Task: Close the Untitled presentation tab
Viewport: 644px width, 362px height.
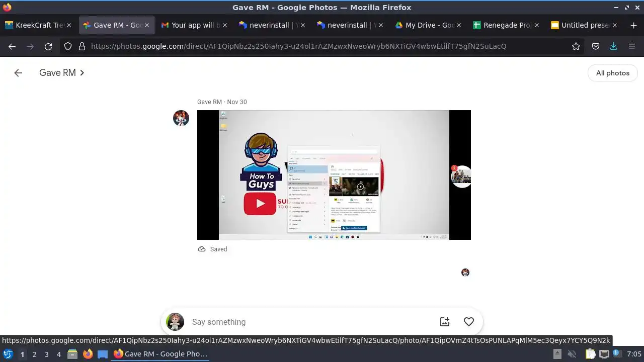Action: tap(615, 25)
